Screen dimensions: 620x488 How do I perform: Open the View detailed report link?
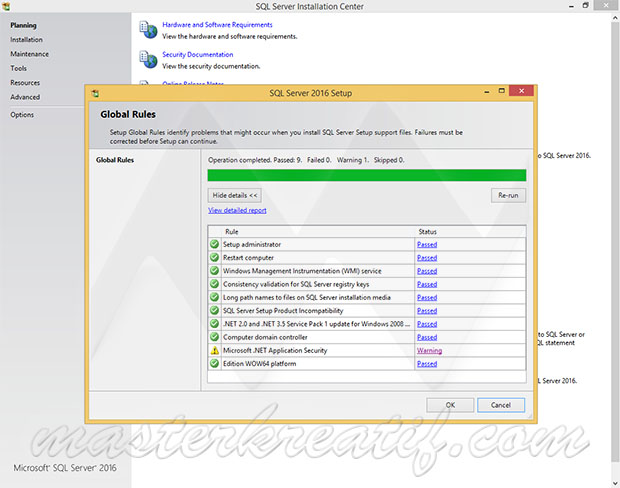(237, 210)
